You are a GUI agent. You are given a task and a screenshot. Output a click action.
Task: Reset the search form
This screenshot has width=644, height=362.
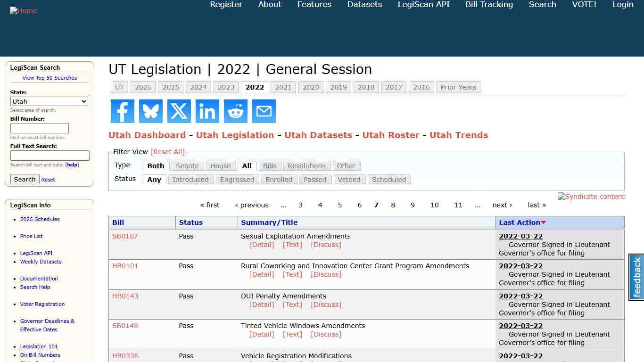(48, 179)
